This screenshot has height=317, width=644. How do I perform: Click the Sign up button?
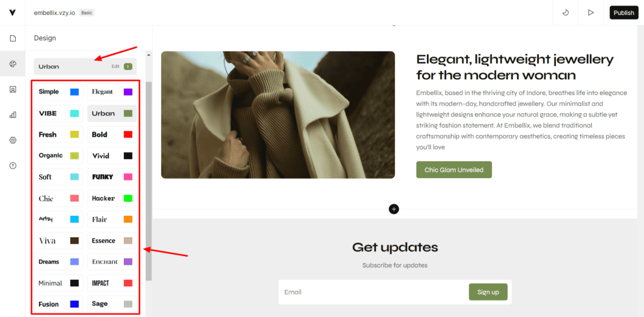[x=488, y=292]
